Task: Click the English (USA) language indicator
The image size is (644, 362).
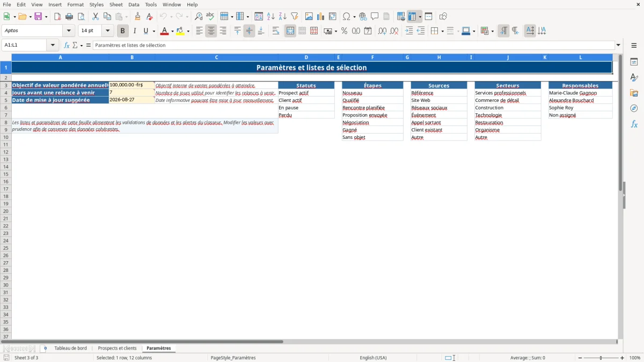Action: click(x=373, y=358)
